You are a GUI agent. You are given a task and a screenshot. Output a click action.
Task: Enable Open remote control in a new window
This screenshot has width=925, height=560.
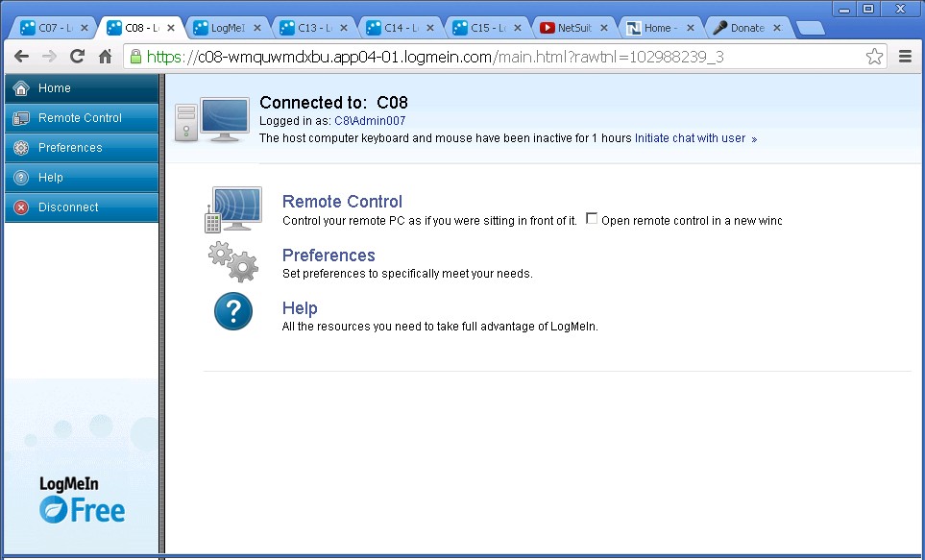(592, 219)
